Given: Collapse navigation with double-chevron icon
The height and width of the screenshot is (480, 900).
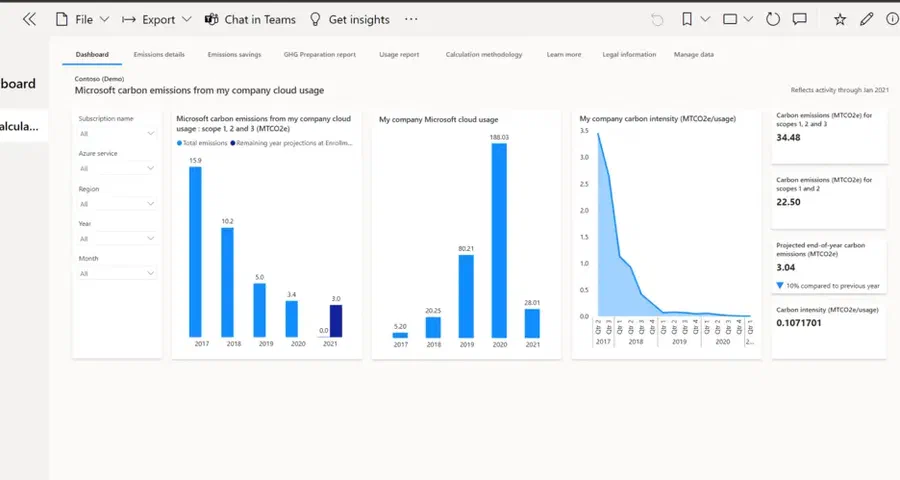Looking at the screenshot, I should (x=29, y=20).
